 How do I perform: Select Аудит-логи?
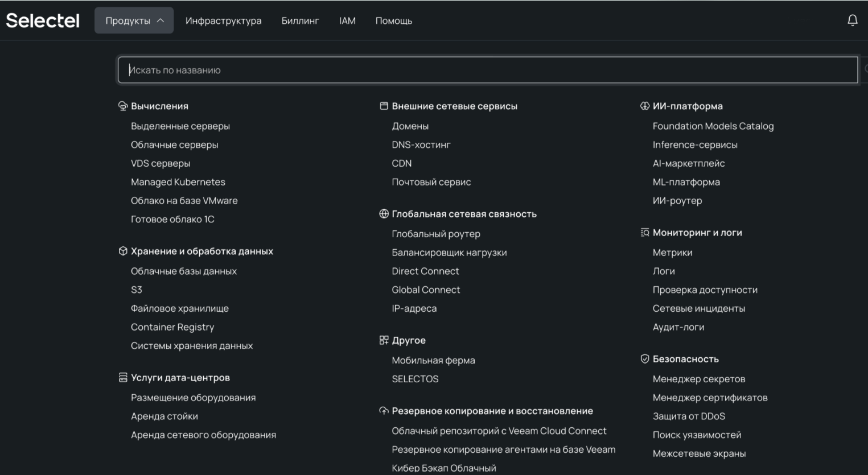click(x=678, y=327)
